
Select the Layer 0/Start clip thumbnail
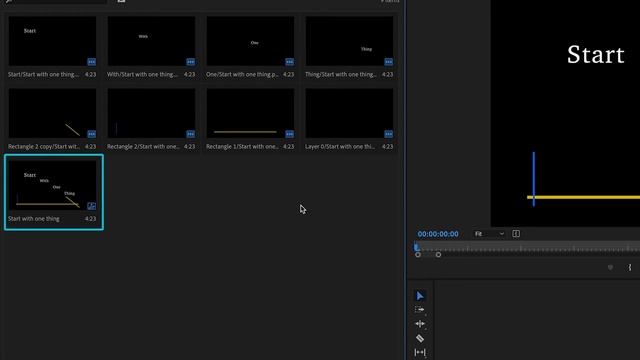tap(349, 113)
